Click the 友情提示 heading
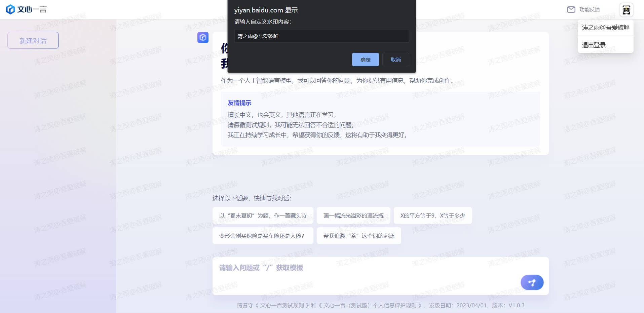Viewport: 644px width, 313px height. coord(239,103)
